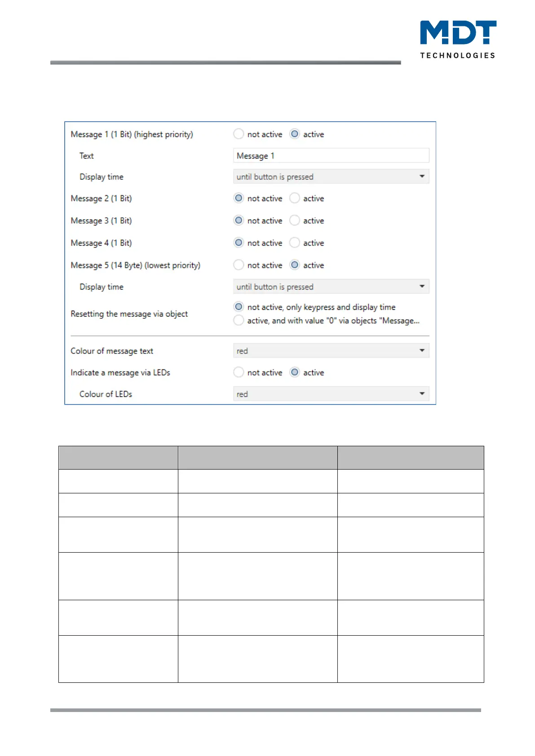Set Message 1 to not active
The height and width of the screenshot is (756, 535).
(x=239, y=134)
